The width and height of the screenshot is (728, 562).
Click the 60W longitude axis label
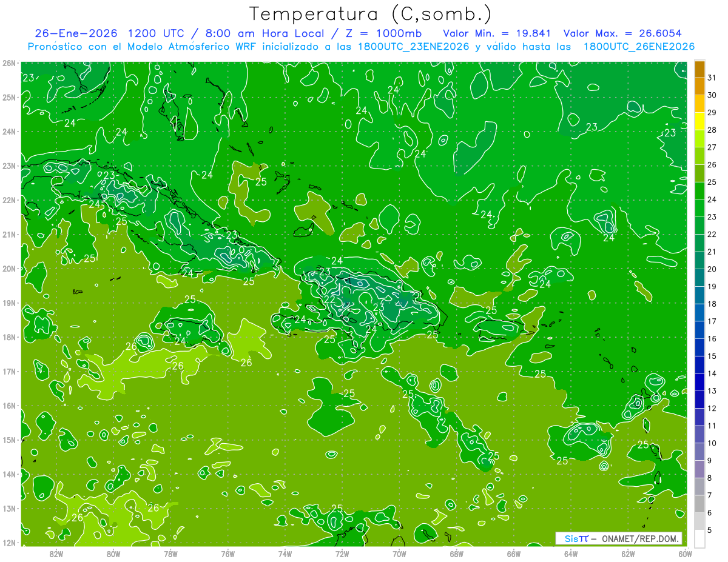[686, 554]
